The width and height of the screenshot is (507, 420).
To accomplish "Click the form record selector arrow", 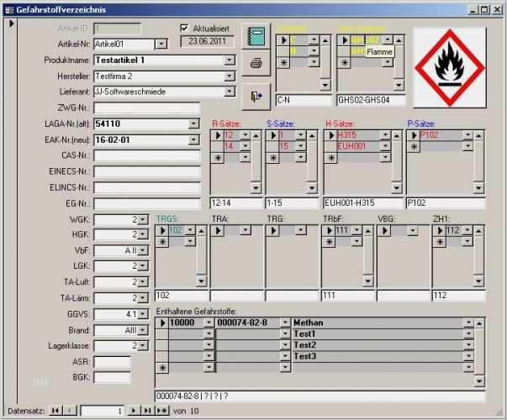I will pyautogui.click(x=11, y=24).
